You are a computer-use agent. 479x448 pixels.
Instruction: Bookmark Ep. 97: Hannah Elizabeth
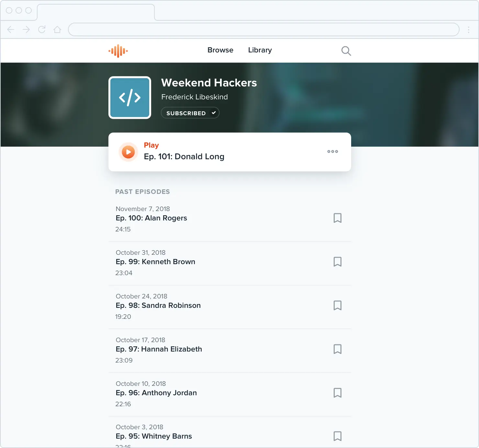coord(337,349)
